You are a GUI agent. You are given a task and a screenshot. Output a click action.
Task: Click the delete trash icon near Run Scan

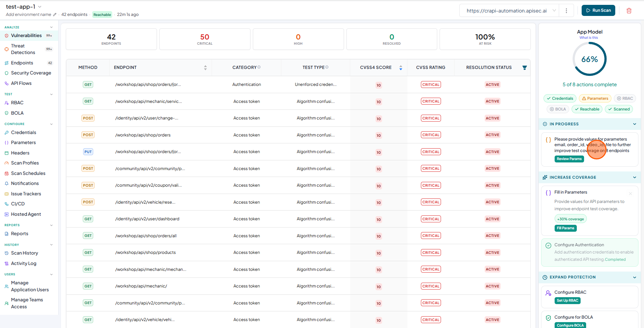coord(629,11)
